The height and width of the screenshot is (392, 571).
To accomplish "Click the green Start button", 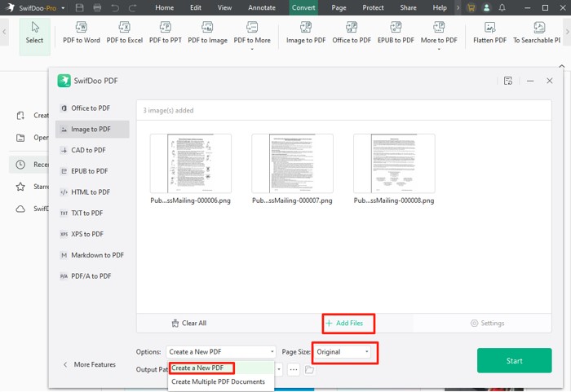I will pyautogui.click(x=514, y=360).
